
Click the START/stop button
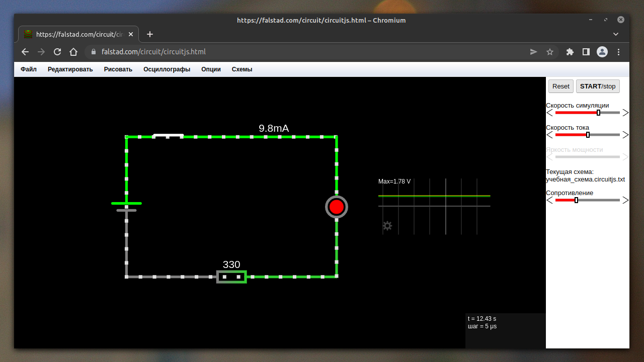coord(597,86)
